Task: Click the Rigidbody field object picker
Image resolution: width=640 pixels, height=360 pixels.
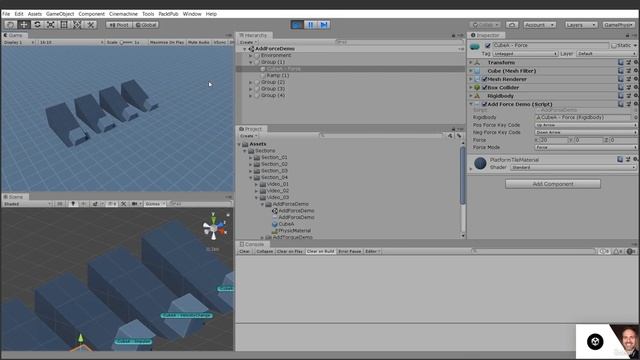Action: point(635,118)
